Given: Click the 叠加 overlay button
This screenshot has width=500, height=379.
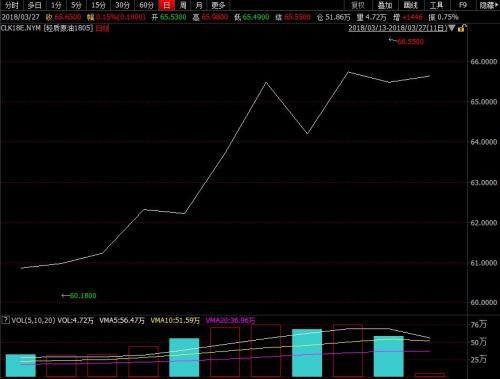Looking at the screenshot, I should point(385,5).
